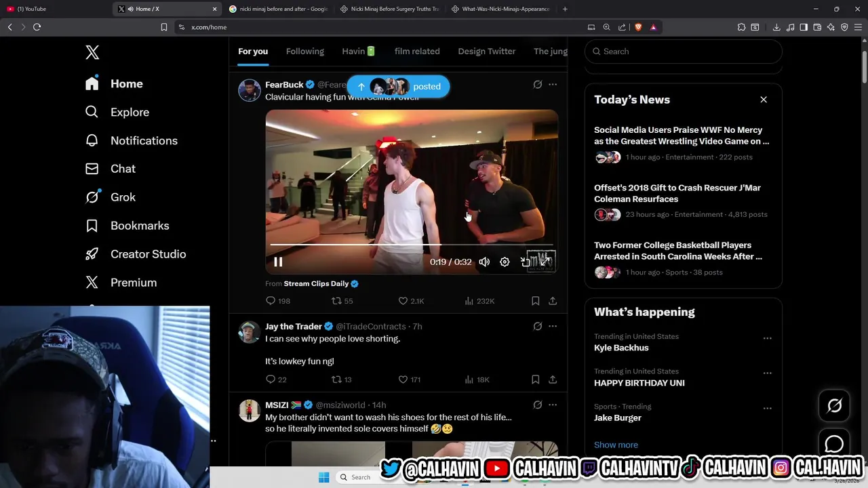View analytics of Jay the Trader post 18K
The width and height of the screenshot is (868, 488).
[477, 380]
